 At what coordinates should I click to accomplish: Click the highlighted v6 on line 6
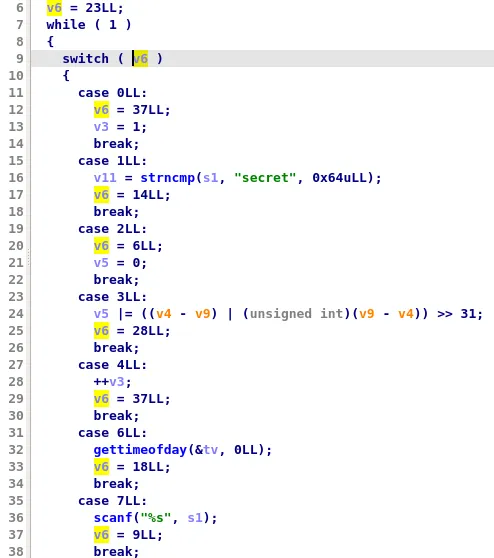point(54,8)
